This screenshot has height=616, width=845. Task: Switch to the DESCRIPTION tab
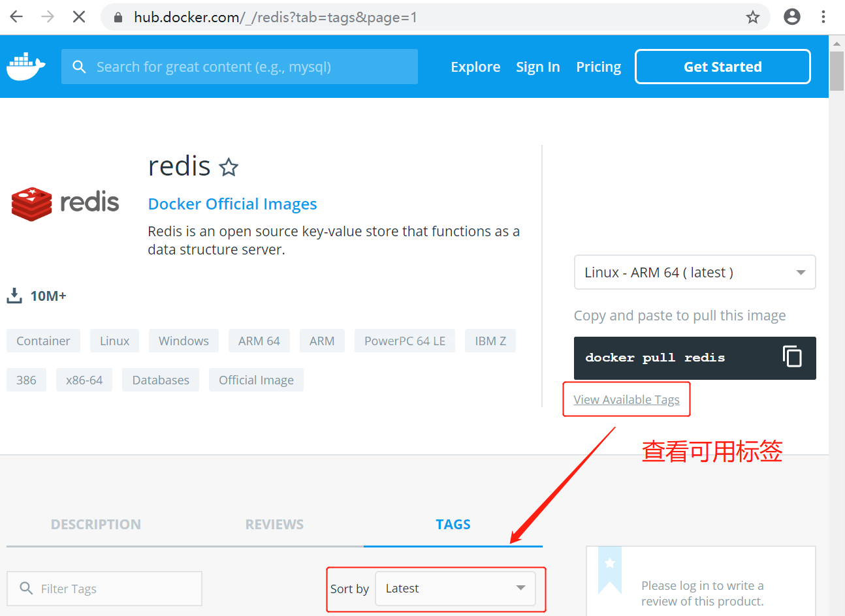[x=96, y=525]
